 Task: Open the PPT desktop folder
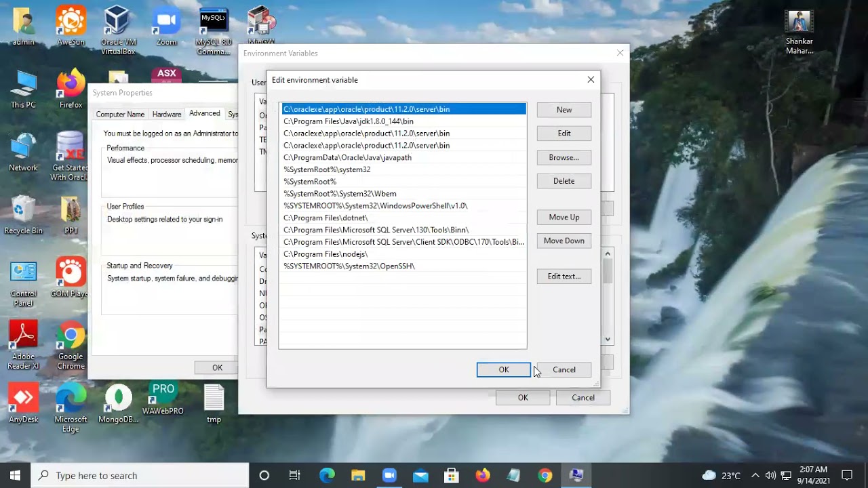[71, 215]
